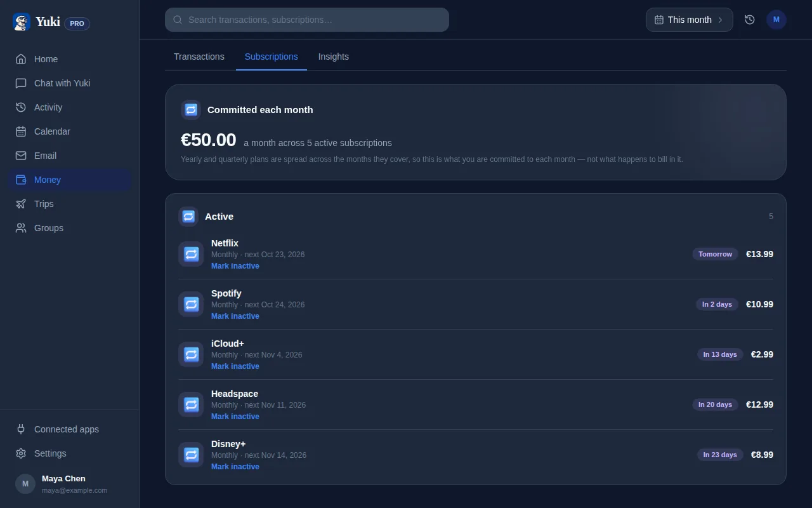Click the Tomorrow badge on Netflix
The image size is (812, 508).
tap(716, 254)
